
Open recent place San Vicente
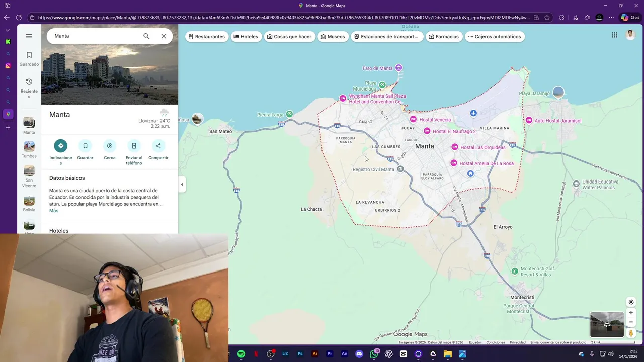[x=29, y=177]
